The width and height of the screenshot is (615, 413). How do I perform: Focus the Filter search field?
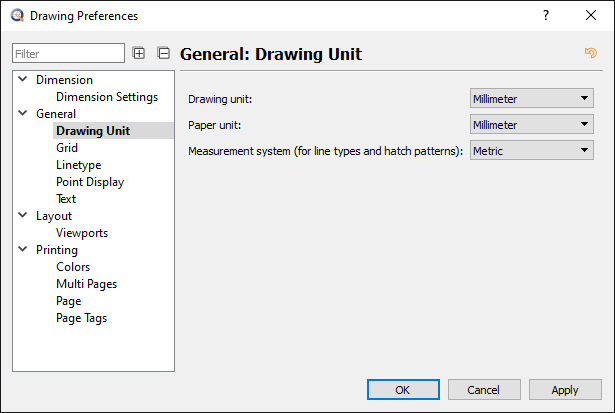(68, 53)
